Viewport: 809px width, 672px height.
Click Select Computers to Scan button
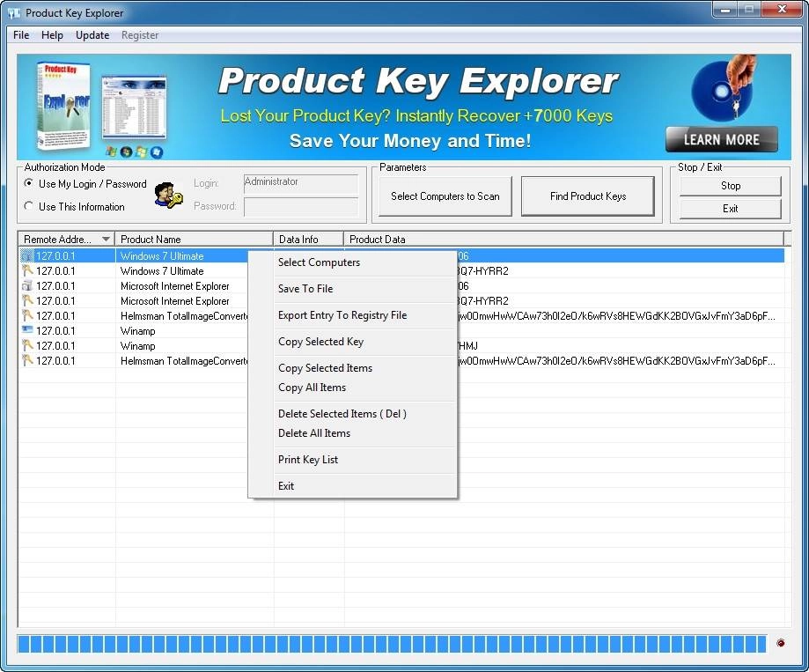[x=445, y=196]
